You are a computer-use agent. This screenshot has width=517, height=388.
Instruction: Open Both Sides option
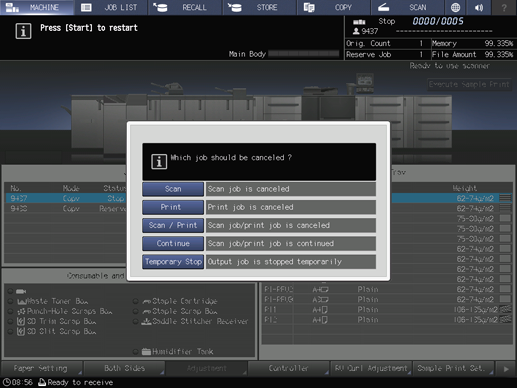[x=124, y=368]
